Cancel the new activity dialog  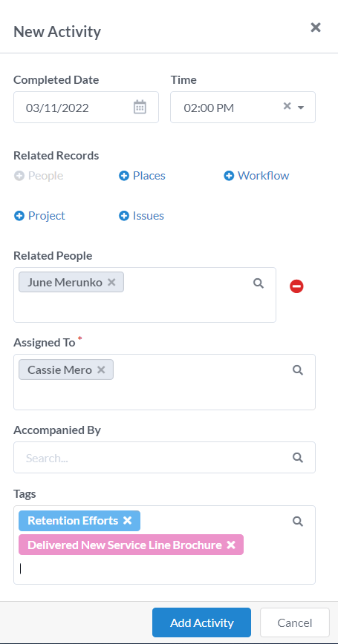[x=295, y=622]
